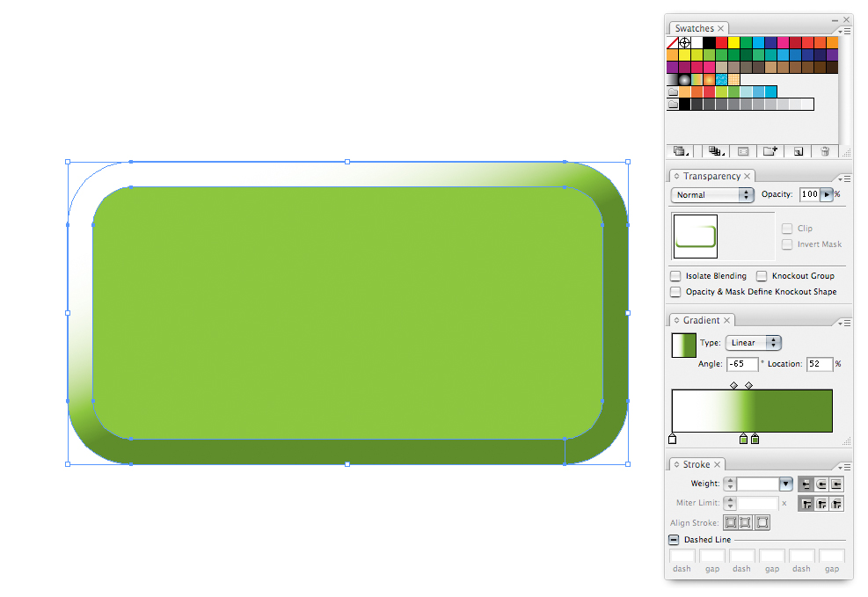
Task: Click the New Swatch icon
Action: click(799, 151)
